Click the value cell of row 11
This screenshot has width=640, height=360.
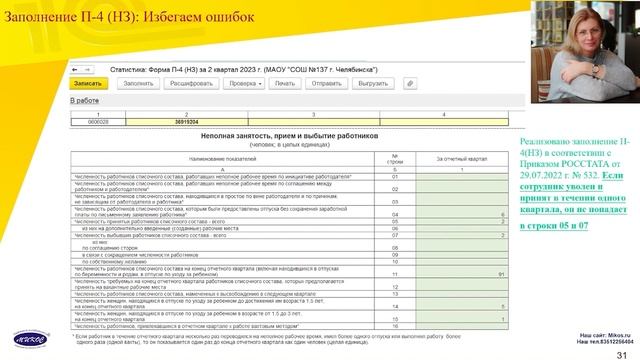[462, 272]
